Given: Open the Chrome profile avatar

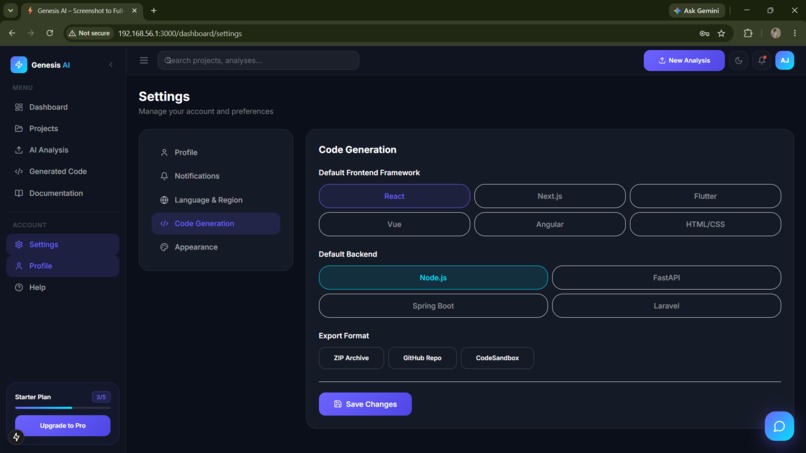Looking at the screenshot, I should (776, 33).
